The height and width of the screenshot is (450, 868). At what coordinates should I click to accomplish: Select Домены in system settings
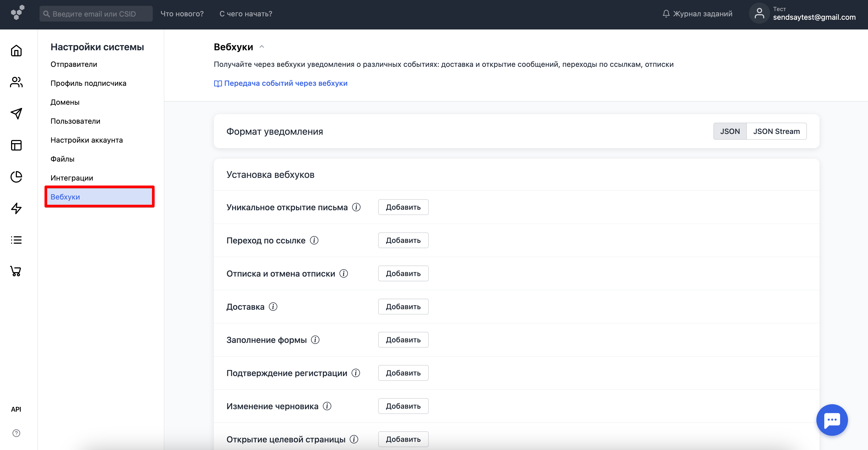click(65, 102)
